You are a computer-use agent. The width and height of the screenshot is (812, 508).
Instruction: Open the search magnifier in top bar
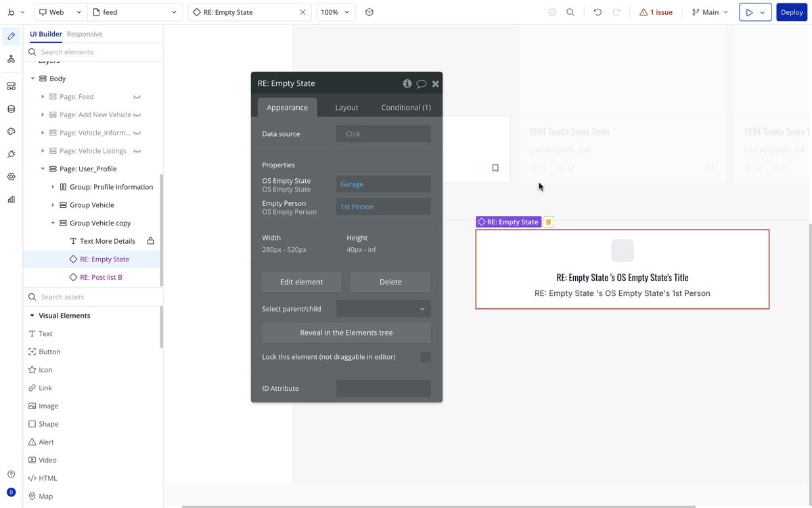[x=570, y=12]
